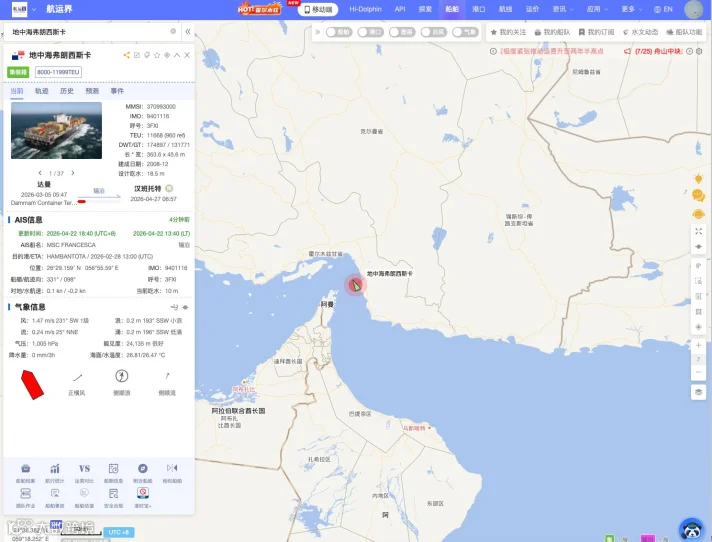This screenshot has height=542, width=712.
Task: Collapse the left panel with double-arrow
Action: click(188, 32)
